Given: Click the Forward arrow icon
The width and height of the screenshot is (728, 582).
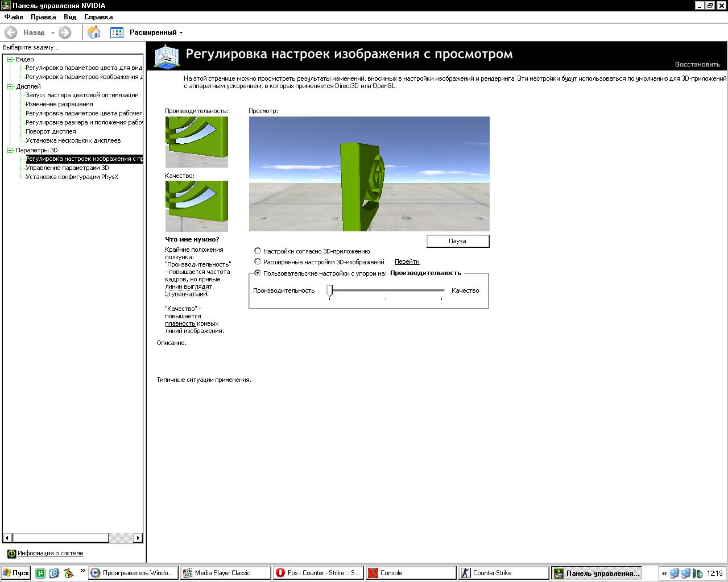Looking at the screenshot, I should point(65,32).
